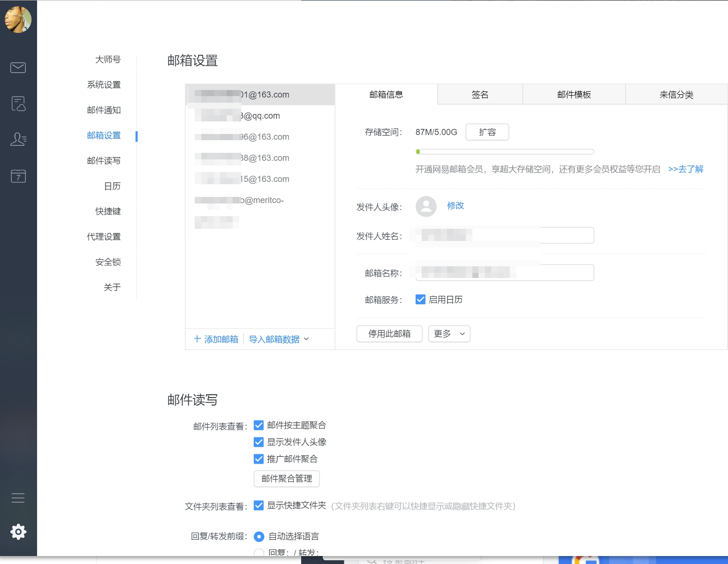
Task: Select the 自动选择语言 radio button
Action: (259, 536)
